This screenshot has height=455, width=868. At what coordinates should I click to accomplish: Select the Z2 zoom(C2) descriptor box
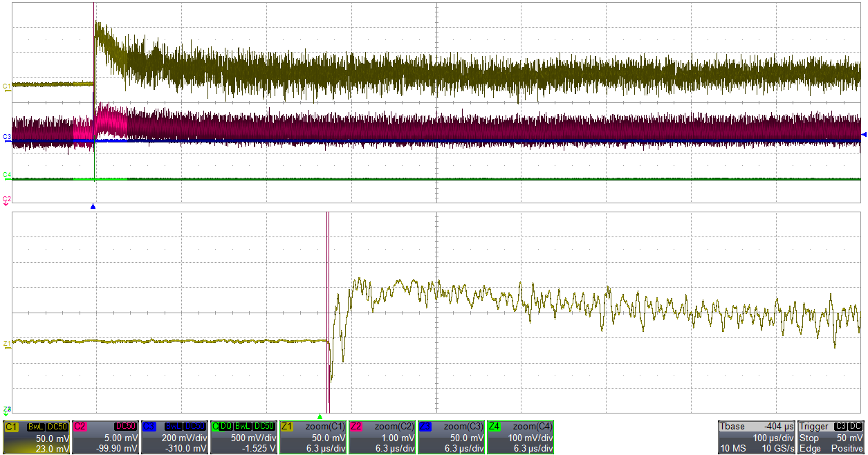pos(382,438)
